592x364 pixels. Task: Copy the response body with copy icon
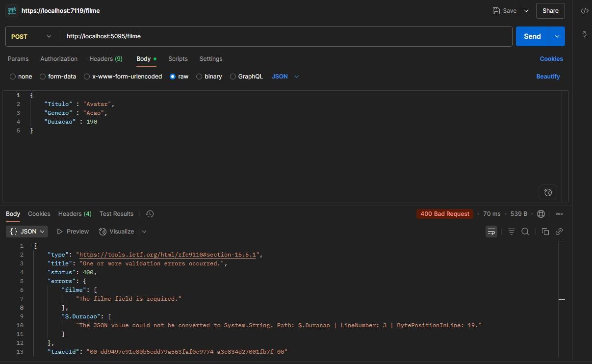545,232
